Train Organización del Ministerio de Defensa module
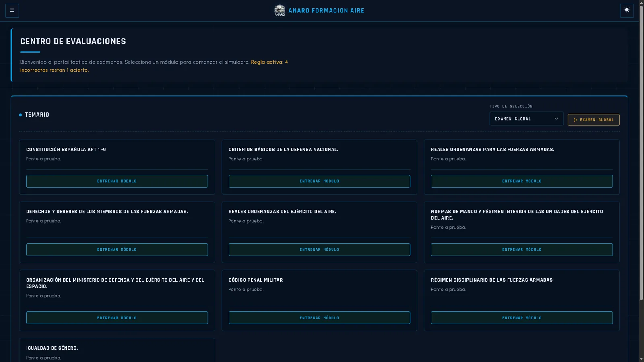644x362 pixels. pos(117,318)
